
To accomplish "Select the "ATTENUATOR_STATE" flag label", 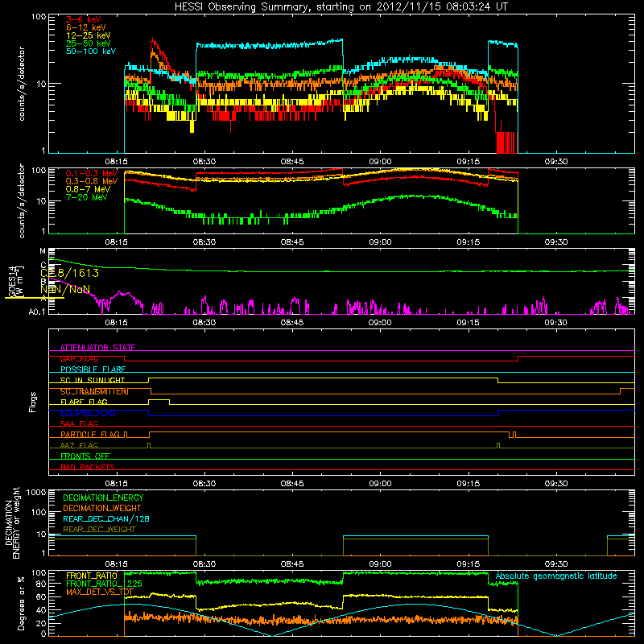I will pos(97,348).
